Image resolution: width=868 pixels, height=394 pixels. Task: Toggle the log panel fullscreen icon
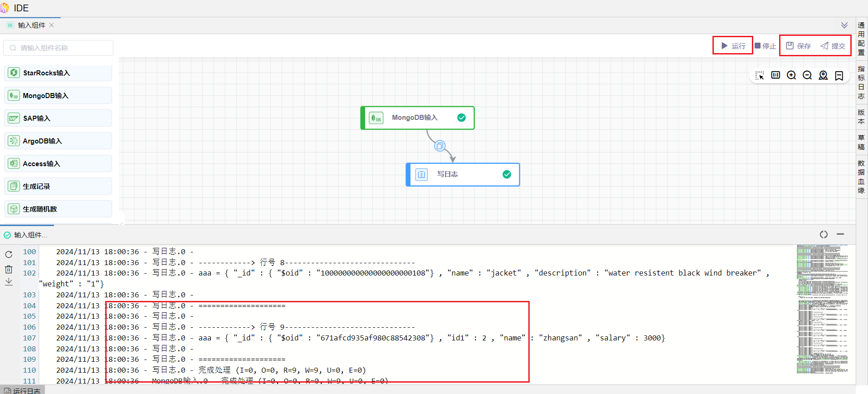coord(824,234)
